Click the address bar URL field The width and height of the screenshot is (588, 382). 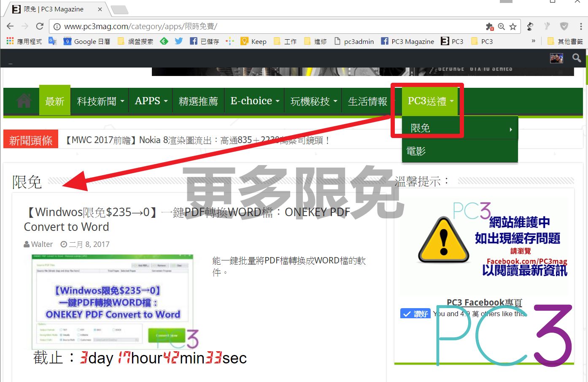(270, 26)
